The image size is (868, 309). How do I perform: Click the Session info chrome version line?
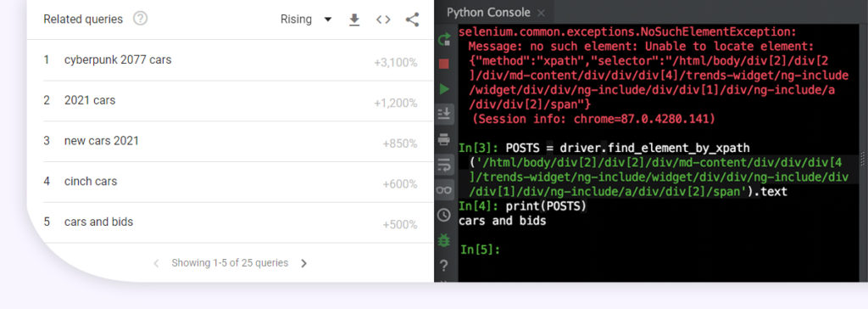click(593, 119)
